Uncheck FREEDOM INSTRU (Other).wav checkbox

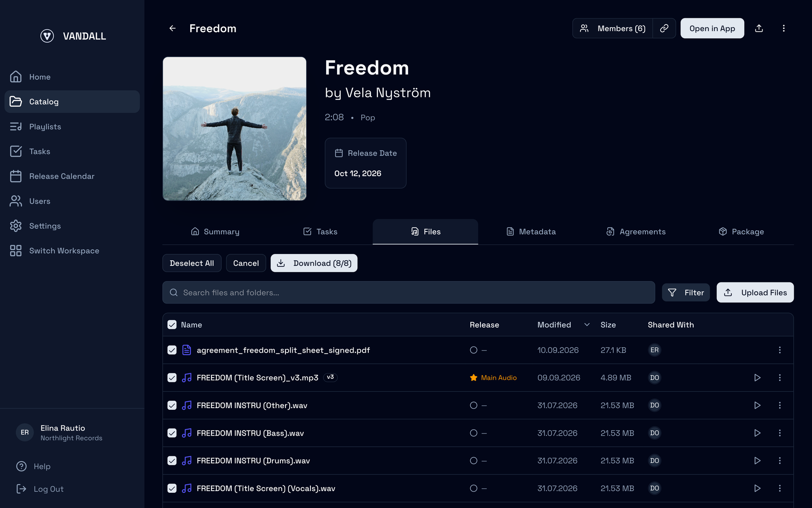coord(172,406)
